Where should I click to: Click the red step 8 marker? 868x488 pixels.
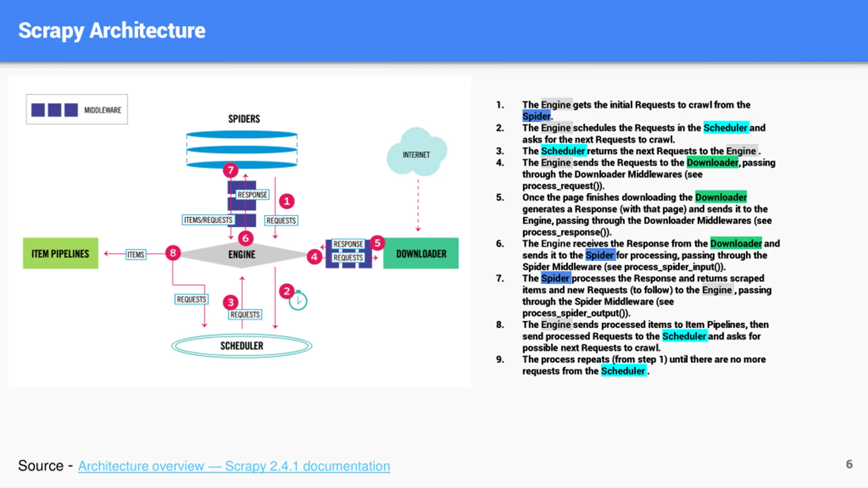click(x=173, y=253)
